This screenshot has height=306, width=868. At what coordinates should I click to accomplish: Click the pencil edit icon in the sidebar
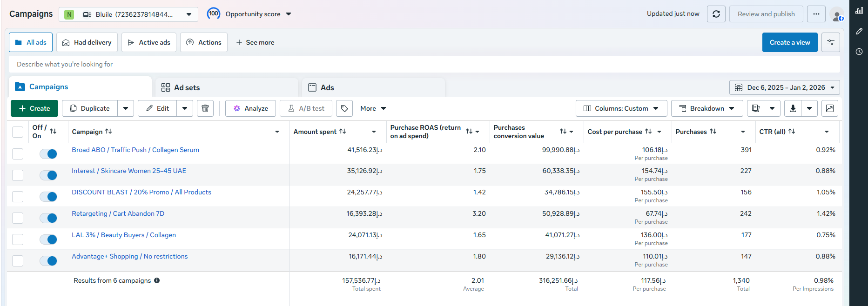pyautogui.click(x=859, y=31)
